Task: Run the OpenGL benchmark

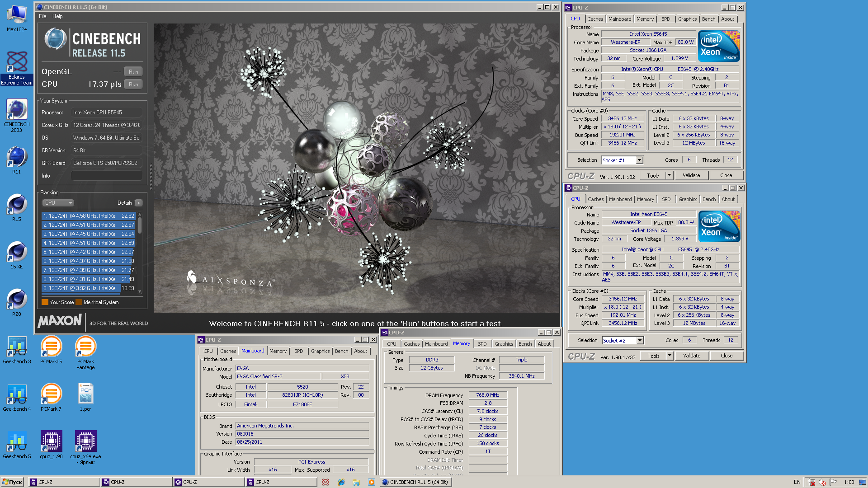Action: click(133, 71)
